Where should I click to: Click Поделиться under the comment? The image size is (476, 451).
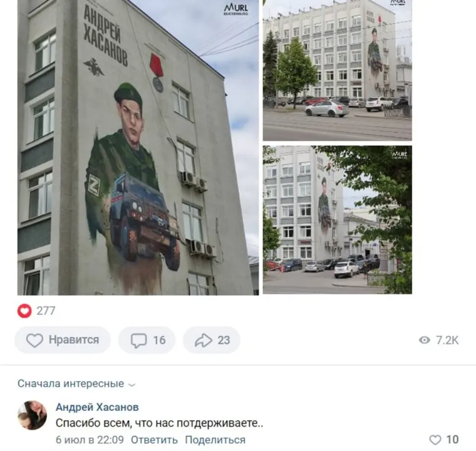(215, 440)
